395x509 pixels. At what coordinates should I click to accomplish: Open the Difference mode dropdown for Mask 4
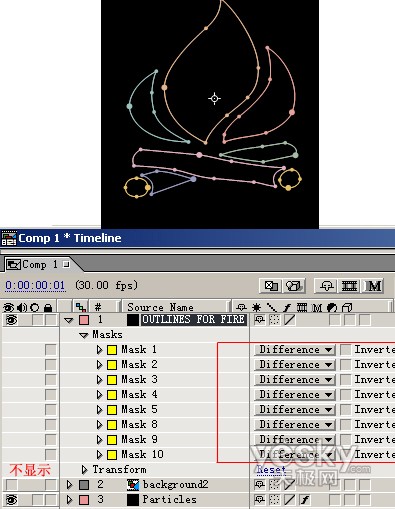click(x=295, y=395)
